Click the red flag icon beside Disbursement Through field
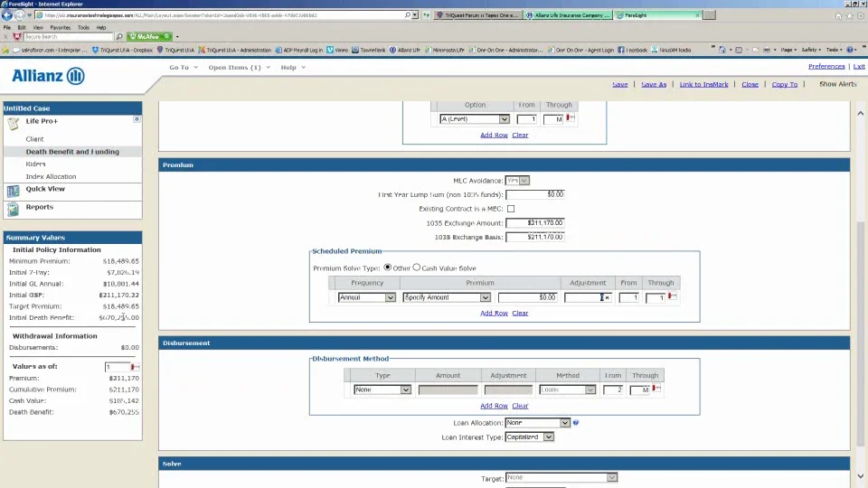This screenshot has width=868, height=488. [x=656, y=389]
